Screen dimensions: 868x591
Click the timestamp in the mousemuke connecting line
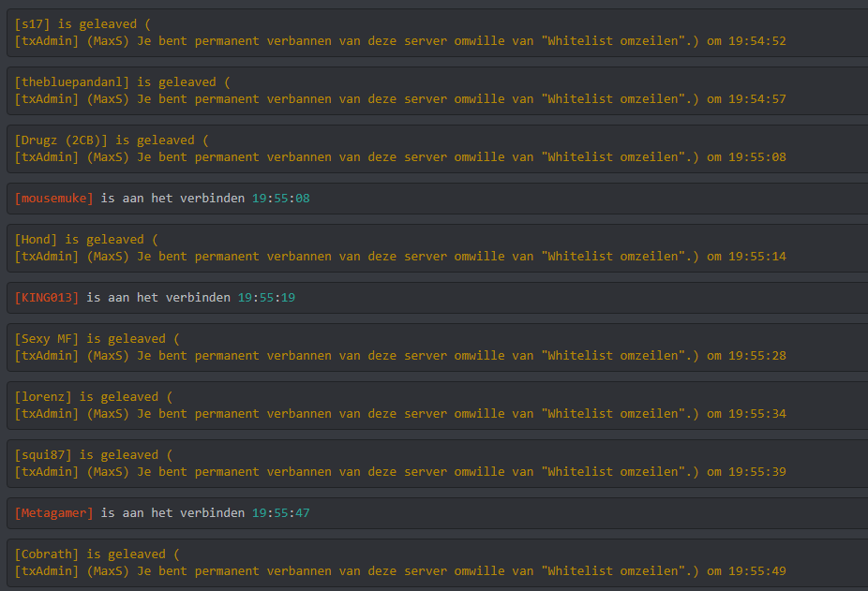(280, 199)
